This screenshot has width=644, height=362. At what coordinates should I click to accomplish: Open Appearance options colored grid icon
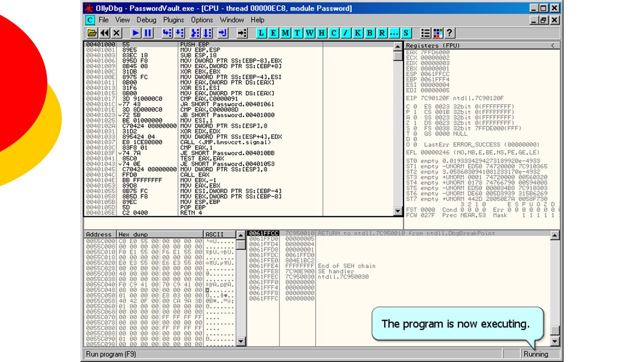click(438, 33)
